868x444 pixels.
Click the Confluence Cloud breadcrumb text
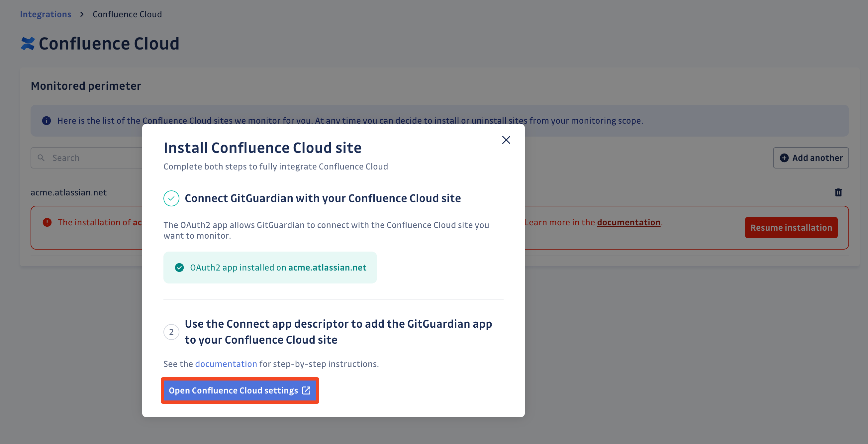point(127,14)
